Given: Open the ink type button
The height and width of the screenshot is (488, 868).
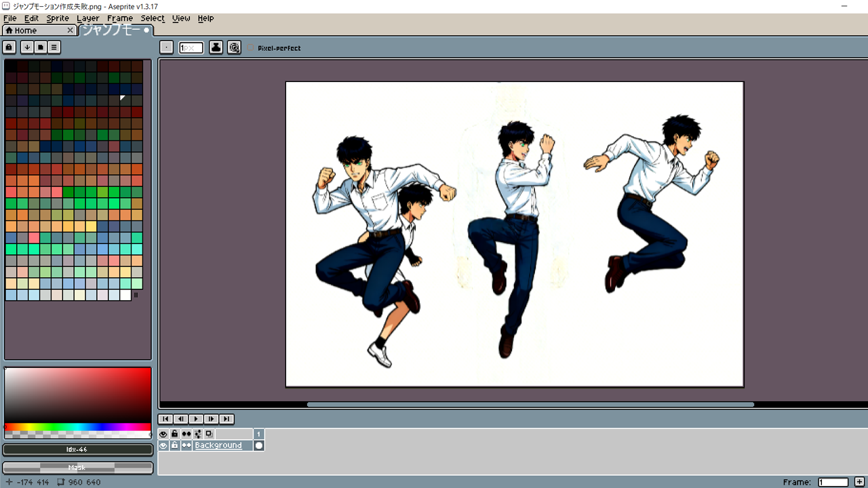Looking at the screenshot, I should (x=216, y=47).
